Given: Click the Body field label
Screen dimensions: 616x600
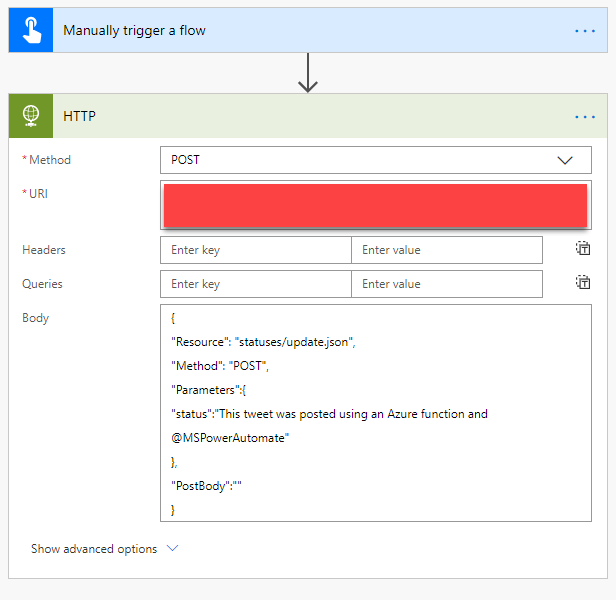Looking at the screenshot, I should (36, 318).
